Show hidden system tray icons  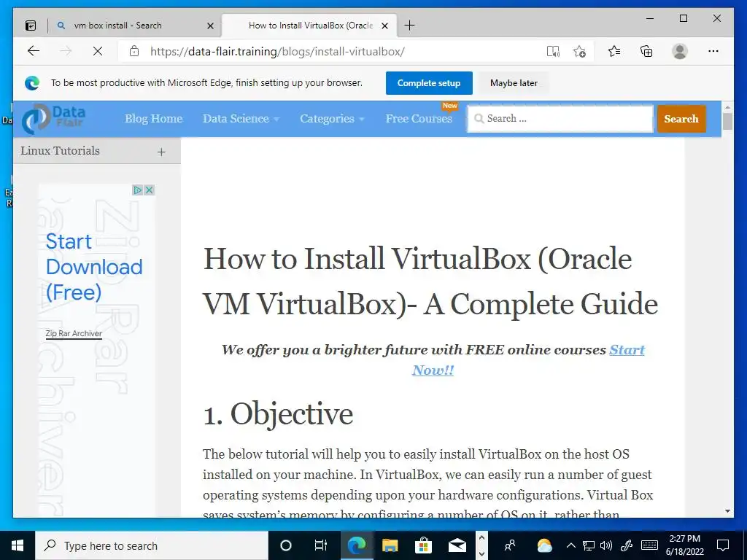pos(570,545)
